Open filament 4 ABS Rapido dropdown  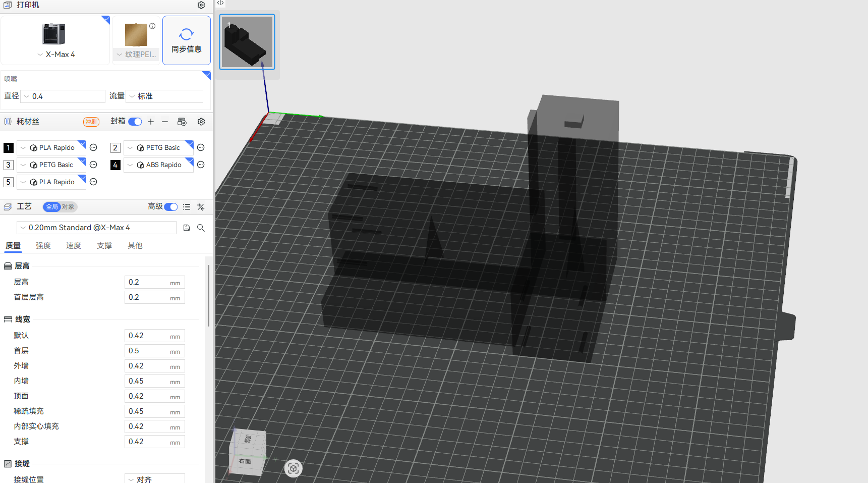[x=158, y=165]
